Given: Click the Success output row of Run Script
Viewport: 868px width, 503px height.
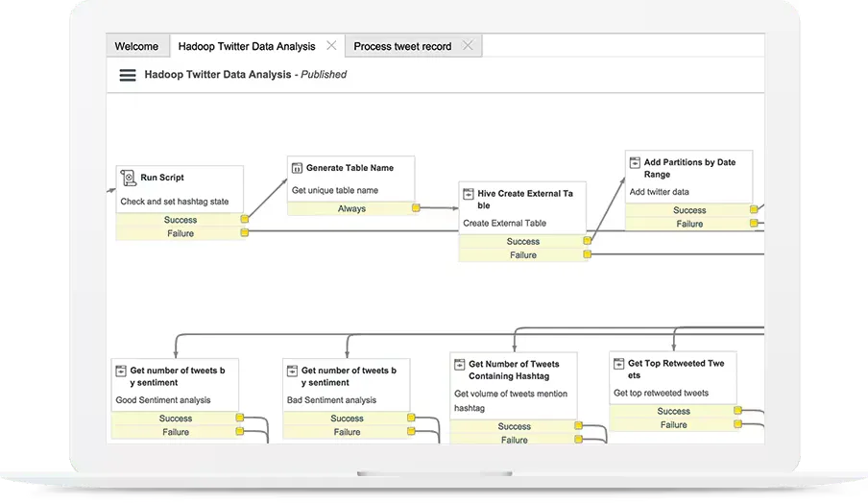Looking at the screenshot, I should click(x=180, y=220).
